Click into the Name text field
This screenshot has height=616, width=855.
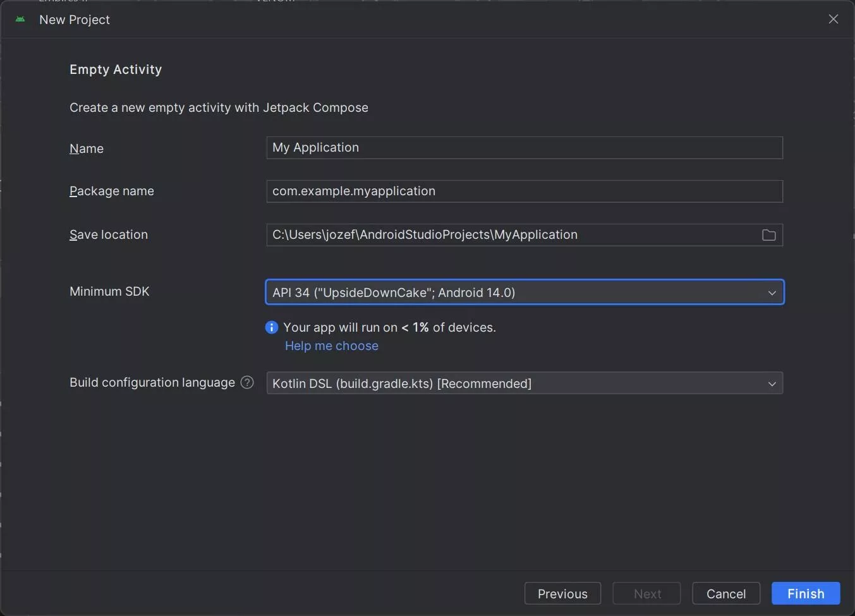(524, 148)
